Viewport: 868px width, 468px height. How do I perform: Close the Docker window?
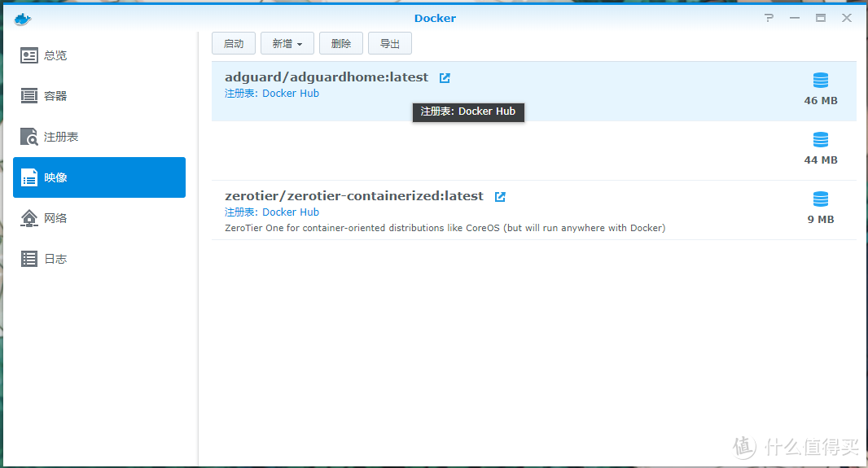point(846,18)
